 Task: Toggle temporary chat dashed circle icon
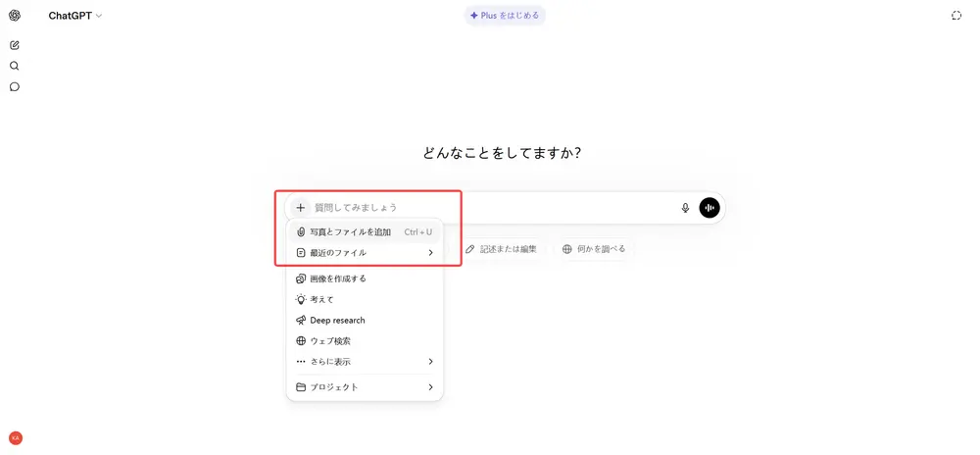[x=956, y=16]
